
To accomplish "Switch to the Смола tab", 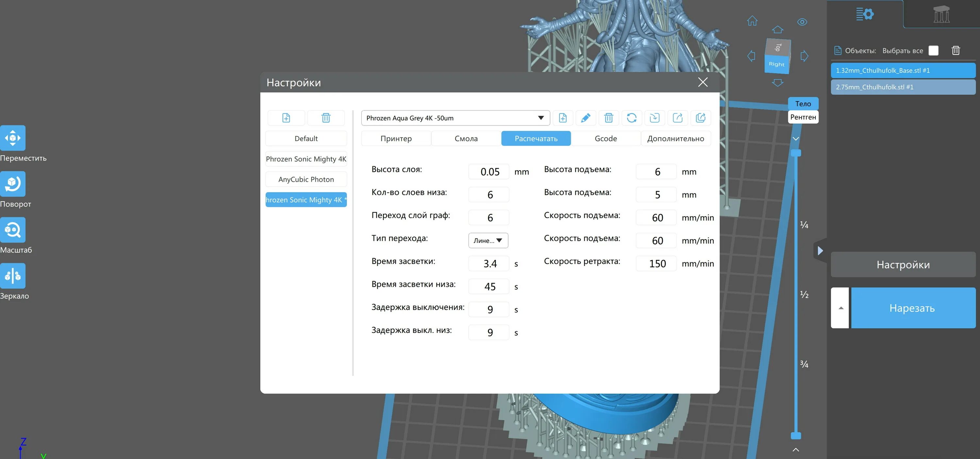I will click(x=465, y=139).
